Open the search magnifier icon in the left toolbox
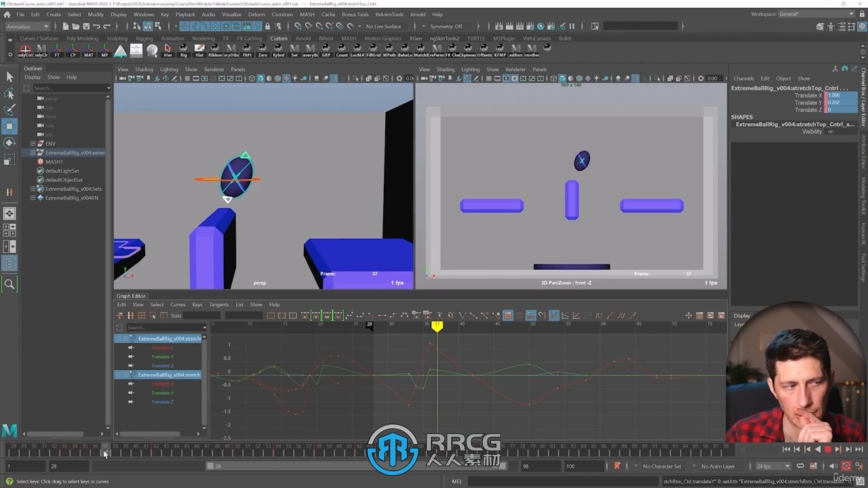Image resolution: width=868 pixels, height=488 pixels. tap(9, 285)
